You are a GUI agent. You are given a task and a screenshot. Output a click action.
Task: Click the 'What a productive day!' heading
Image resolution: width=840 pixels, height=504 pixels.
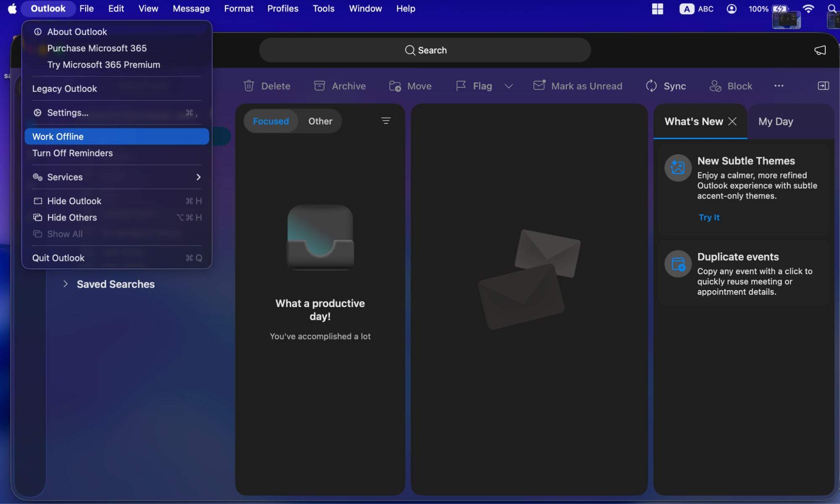coord(320,310)
